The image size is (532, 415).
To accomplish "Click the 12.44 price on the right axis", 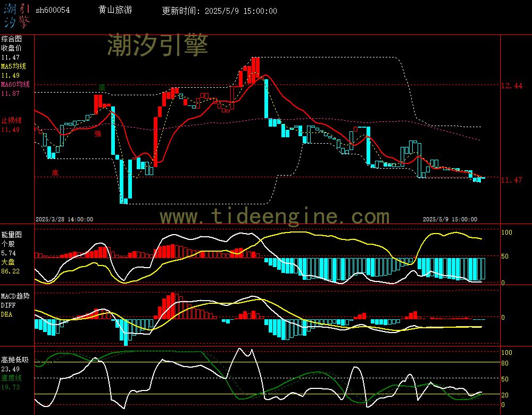I will tap(512, 86).
